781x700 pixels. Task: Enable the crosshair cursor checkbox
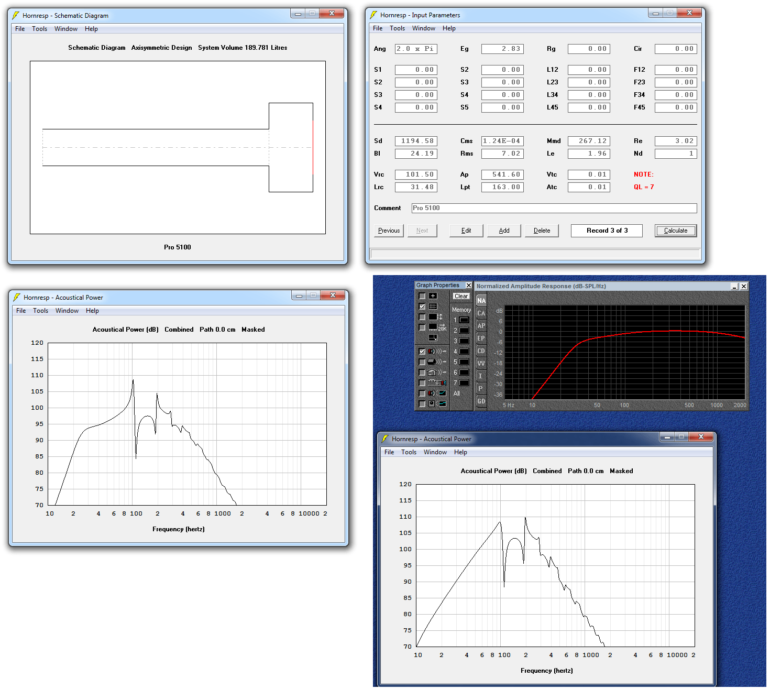(422, 296)
